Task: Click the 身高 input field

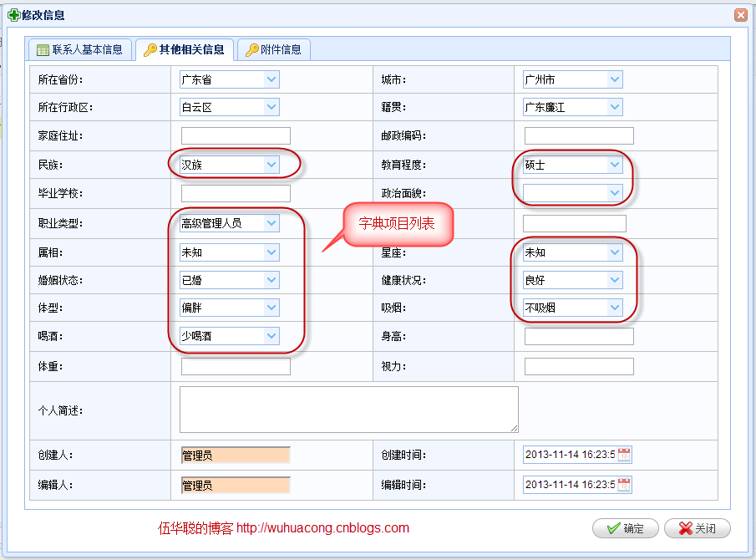Action: (579, 336)
